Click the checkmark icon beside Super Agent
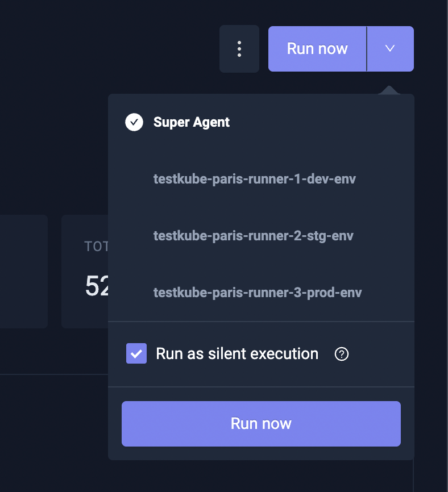 [134, 122]
